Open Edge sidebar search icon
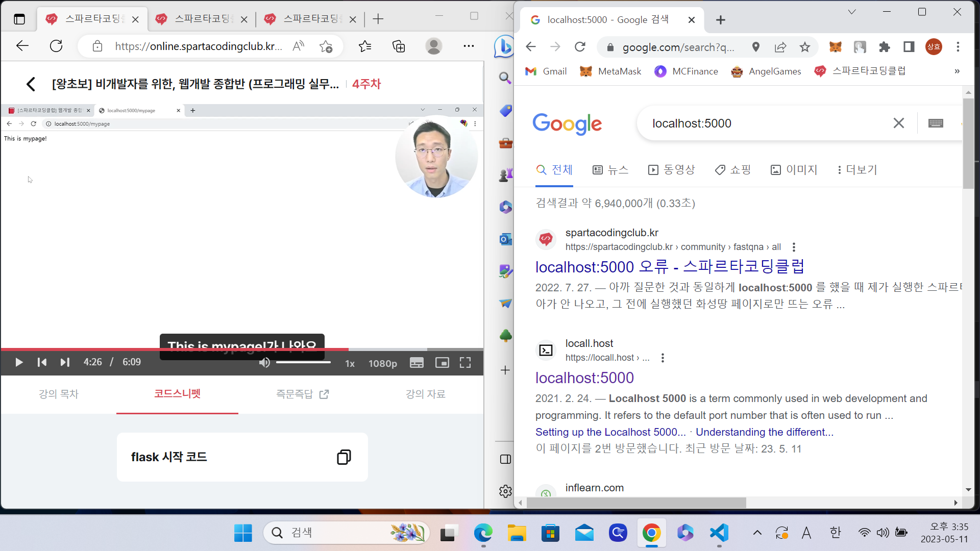 505,78
